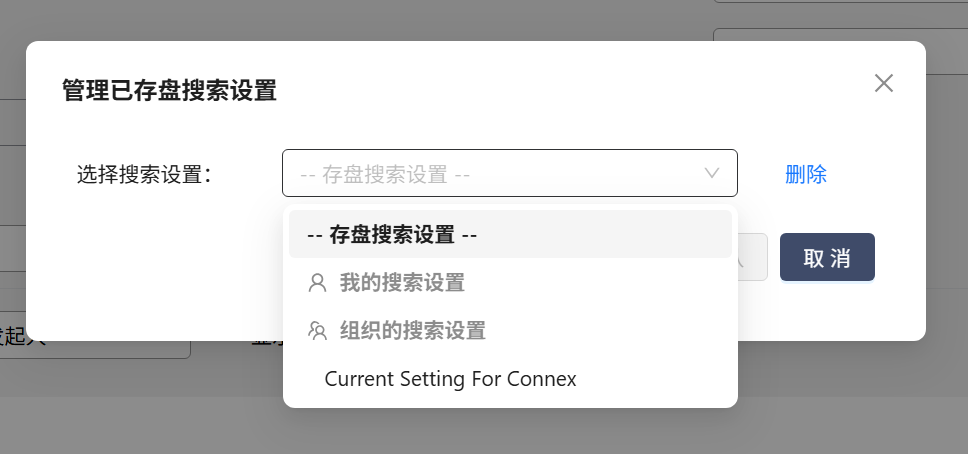Click the grey placeholder text in the combo box
The width and height of the screenshot is (968, 454).
click(x=385, y=174)
